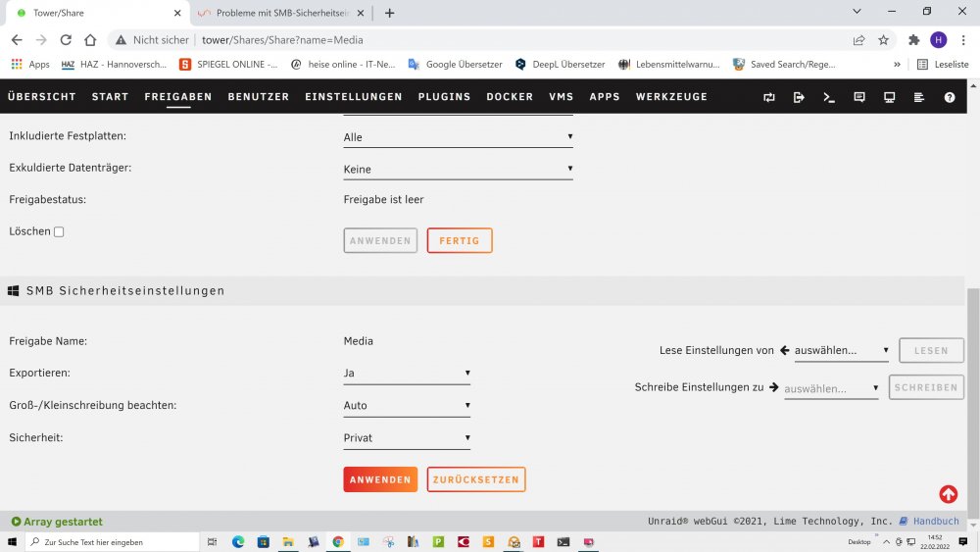The width and height of the screenshot is (980, 552).
Task: Click the Chrome extensions puzzle icon
Action: tap(913, 40)
